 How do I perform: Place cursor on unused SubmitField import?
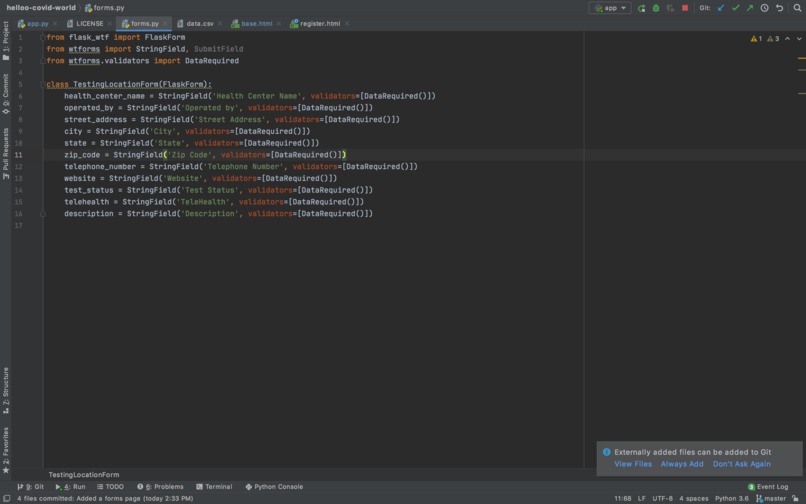218,49
